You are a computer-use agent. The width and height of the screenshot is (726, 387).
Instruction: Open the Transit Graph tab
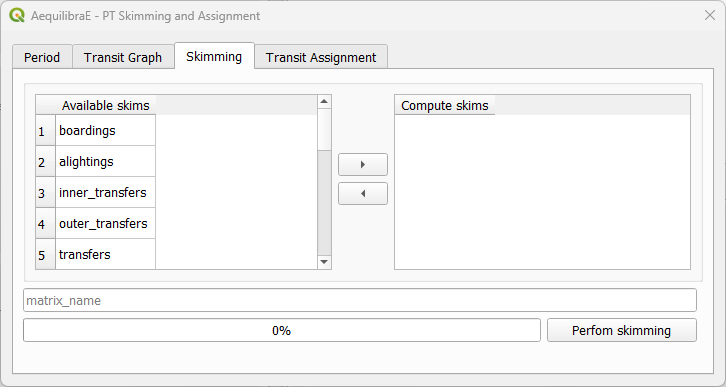click(123, 57)
